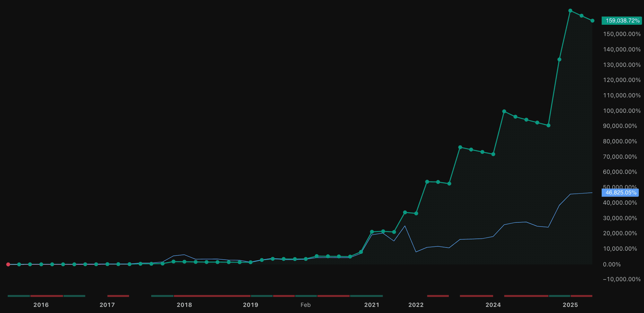
Task: Select the 2016 label on the time axis
Action: [x=41, y=305]
